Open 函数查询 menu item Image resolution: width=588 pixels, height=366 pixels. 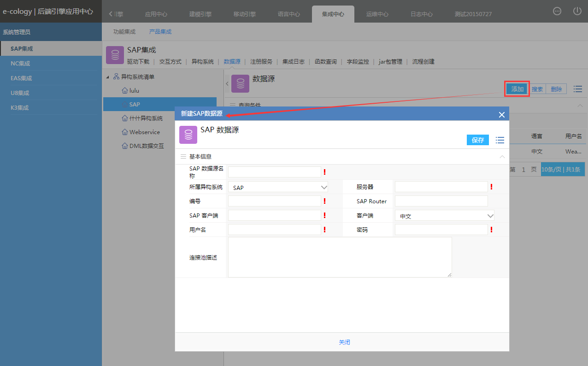pos(326,62)
